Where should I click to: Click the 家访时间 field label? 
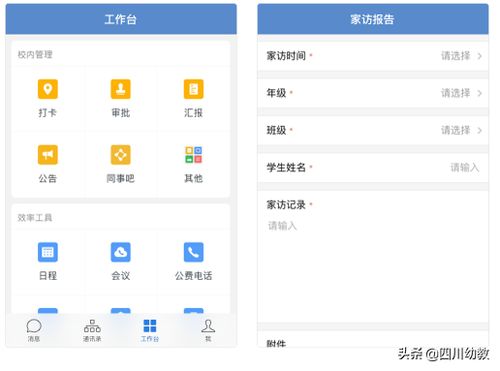point(286,56)
